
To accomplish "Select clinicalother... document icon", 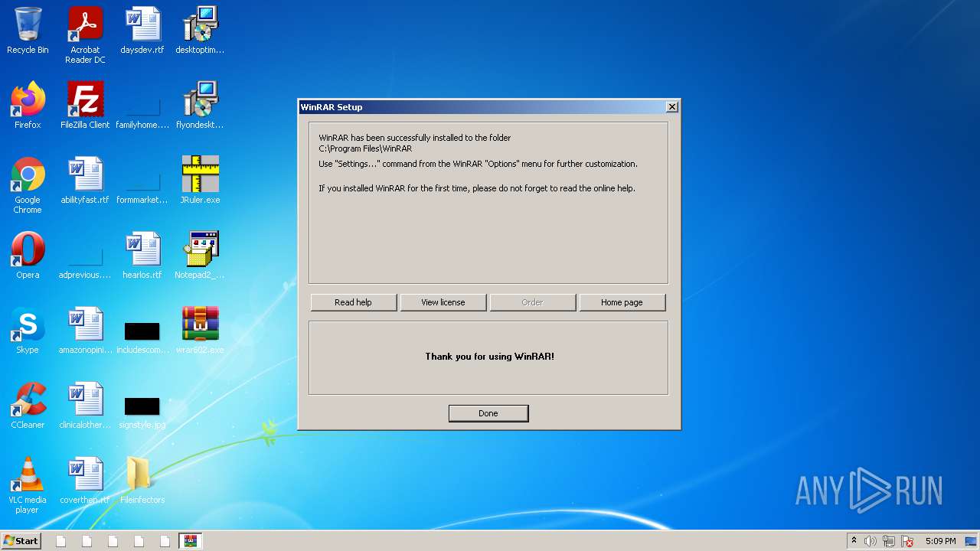I will pyautogui.click(x=85, y=406).
